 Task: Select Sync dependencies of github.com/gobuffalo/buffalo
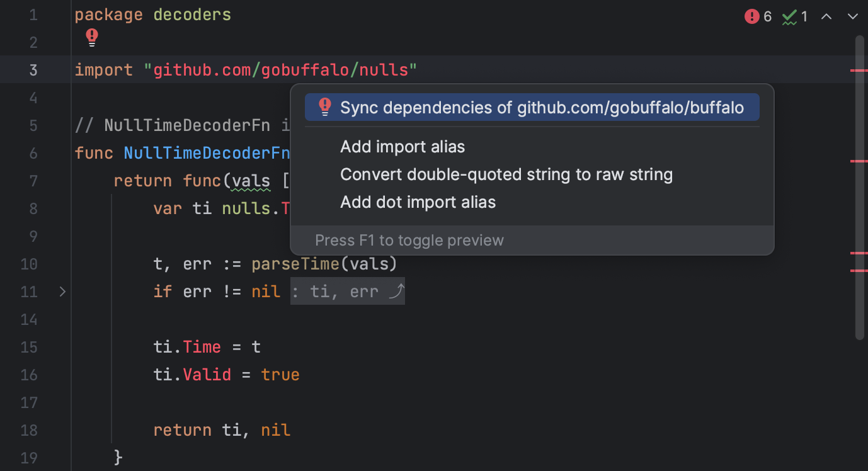542,108
